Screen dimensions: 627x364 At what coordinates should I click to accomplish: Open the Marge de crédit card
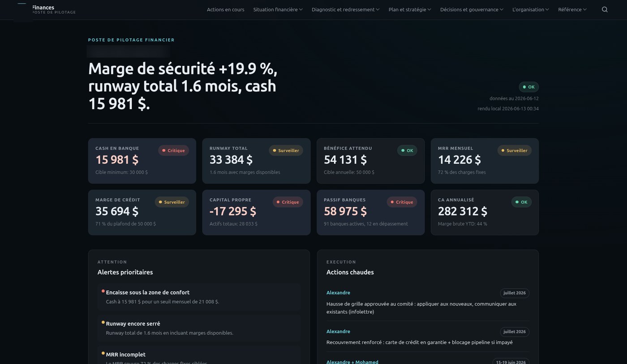pos(142,212)
